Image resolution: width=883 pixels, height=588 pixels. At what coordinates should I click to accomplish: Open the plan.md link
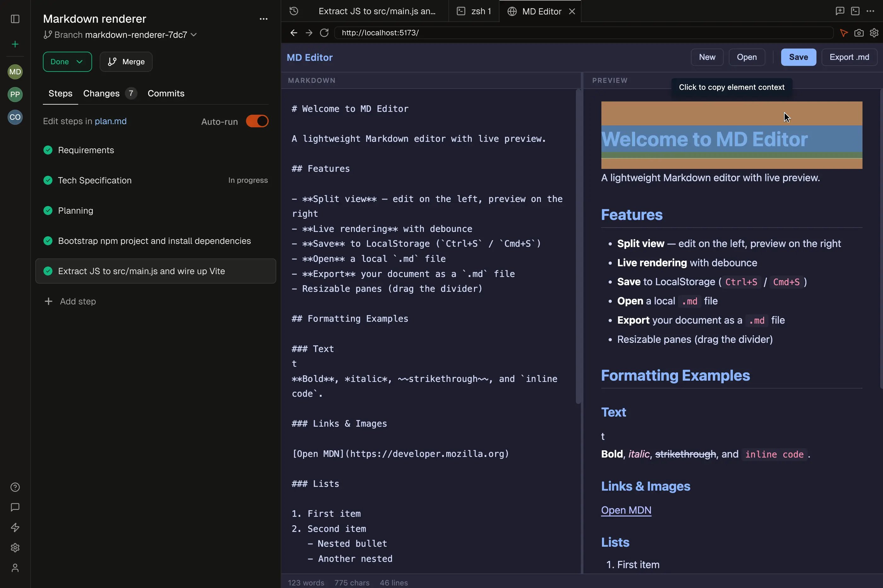pyautogui.click(x=110, y=121)
